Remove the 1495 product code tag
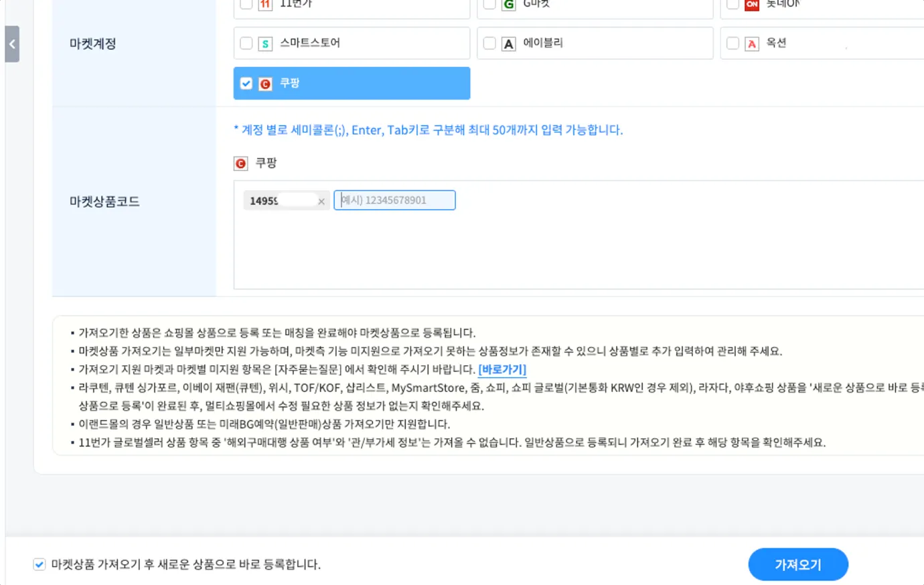 coord(321,201)
